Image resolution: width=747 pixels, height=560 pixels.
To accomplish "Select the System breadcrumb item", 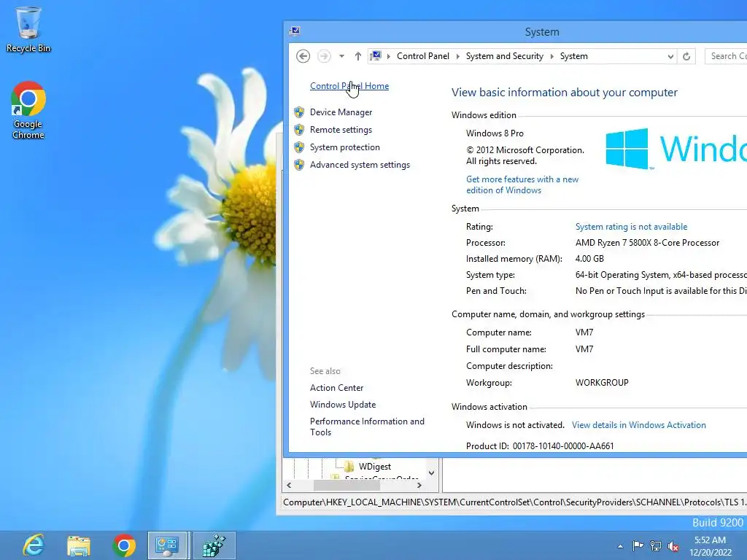I will [x=573, y=56].
